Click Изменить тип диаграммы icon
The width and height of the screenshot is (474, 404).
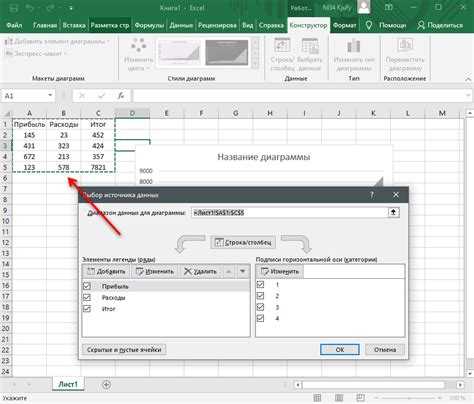click(x=354, y=46)
